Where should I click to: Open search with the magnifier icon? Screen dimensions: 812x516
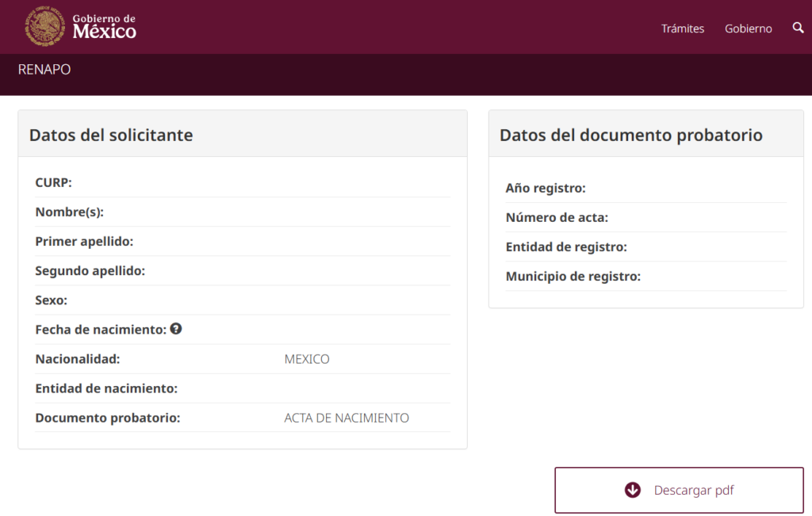798,28
